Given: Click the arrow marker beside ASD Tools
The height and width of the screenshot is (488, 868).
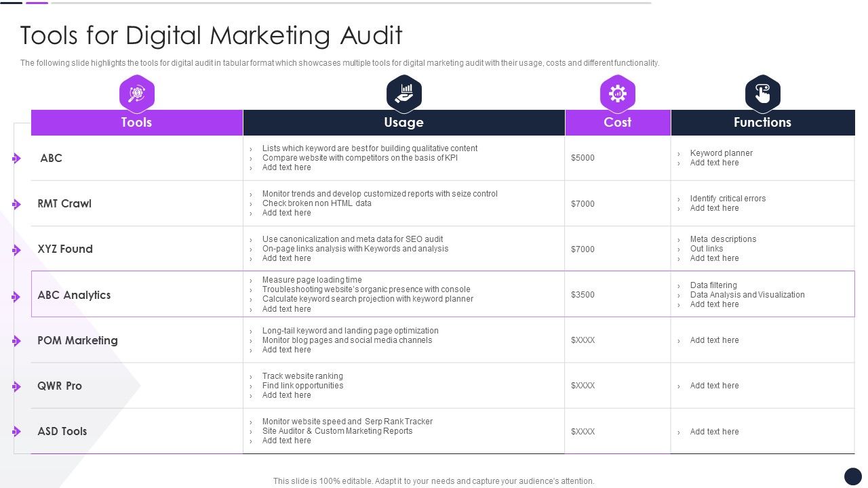Looking at the screenshot, I should (x=16, y=431).
